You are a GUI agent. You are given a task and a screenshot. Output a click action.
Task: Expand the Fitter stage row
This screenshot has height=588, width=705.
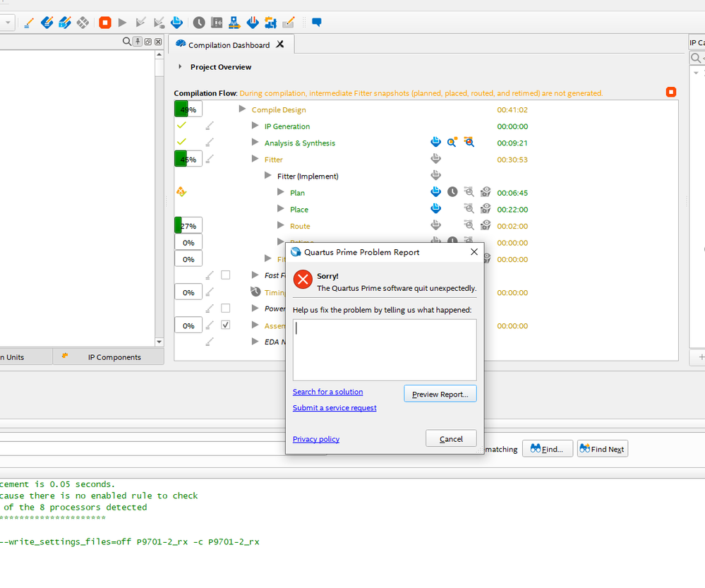[255, 160]
